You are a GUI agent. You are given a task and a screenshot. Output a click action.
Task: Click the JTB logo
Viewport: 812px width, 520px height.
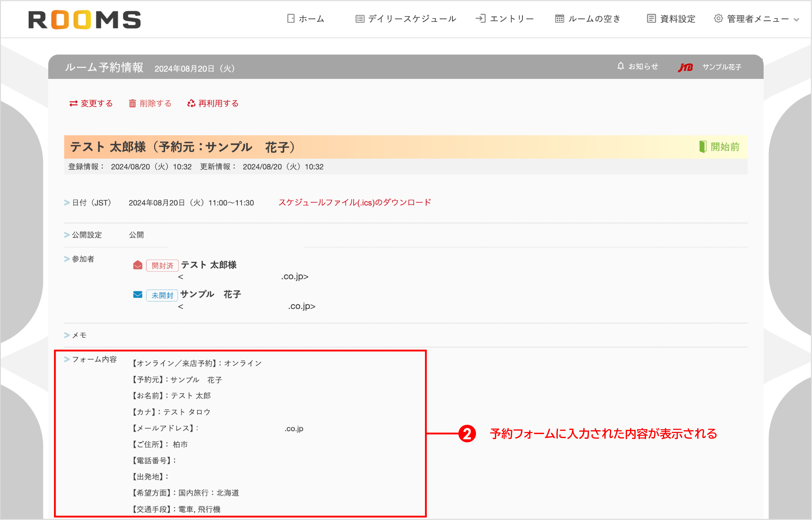point(686,67)
